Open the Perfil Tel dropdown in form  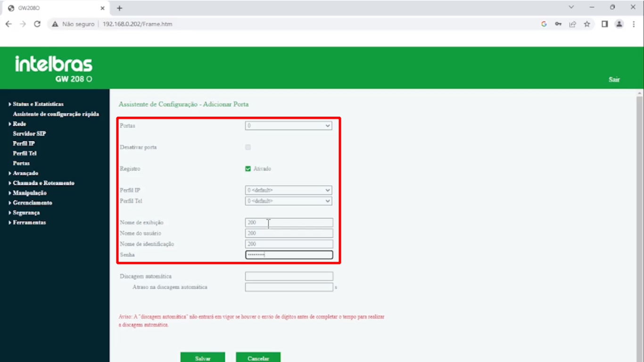289,201
